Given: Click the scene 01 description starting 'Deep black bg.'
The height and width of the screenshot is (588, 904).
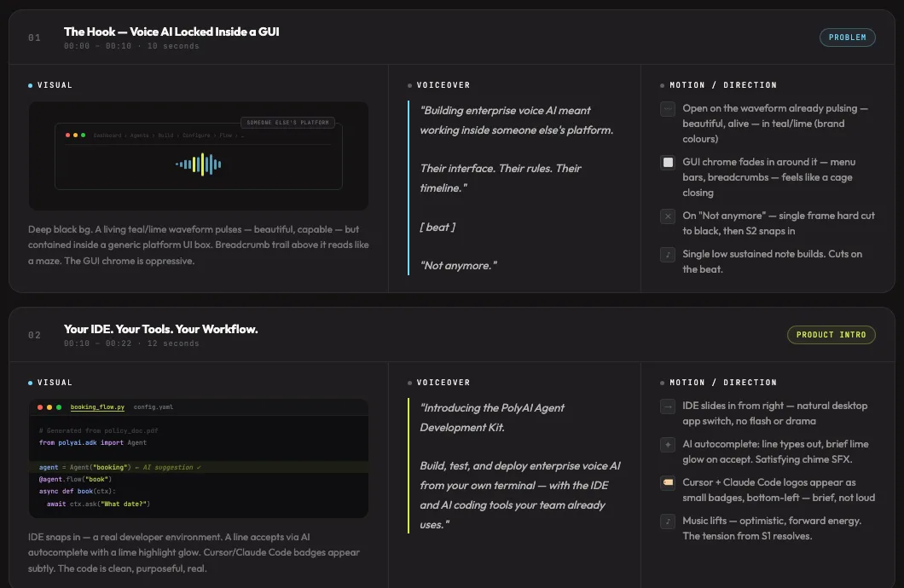Looking at the screenshot, I should click(x=199, y=245).
